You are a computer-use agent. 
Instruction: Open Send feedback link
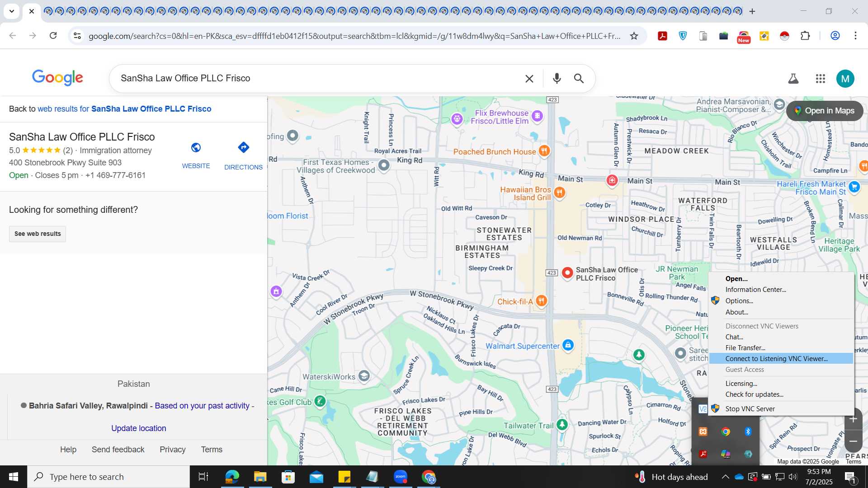pyautogui.click(x=118, y=450)
